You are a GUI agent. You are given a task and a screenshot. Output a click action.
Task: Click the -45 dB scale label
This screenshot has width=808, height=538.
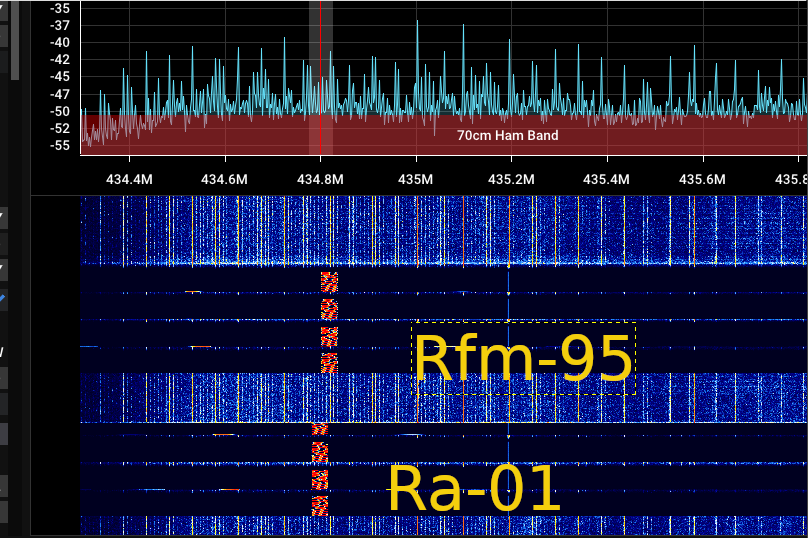point(60,77)
